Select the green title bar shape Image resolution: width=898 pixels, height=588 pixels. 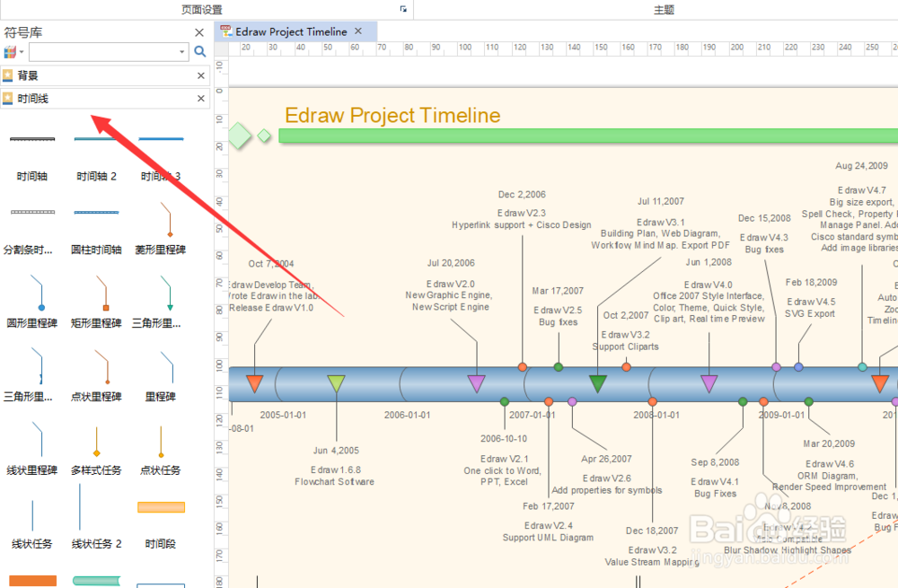[x=588, y=136]
